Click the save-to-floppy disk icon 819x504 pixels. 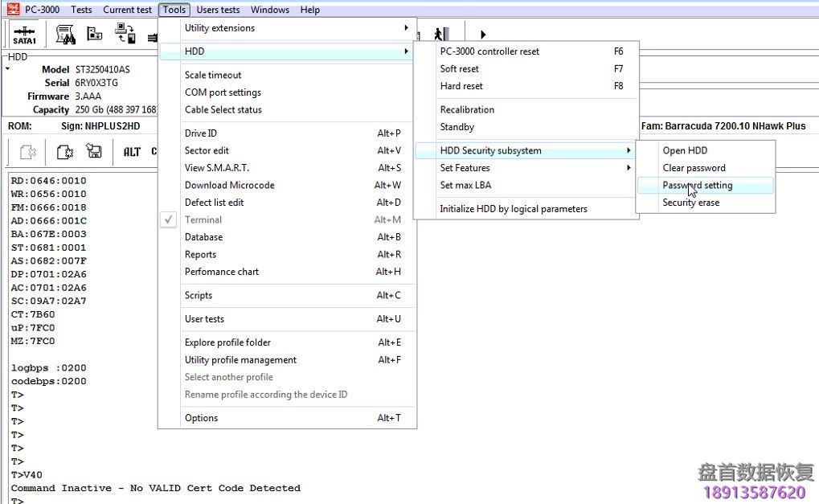[x=94, y=151]
